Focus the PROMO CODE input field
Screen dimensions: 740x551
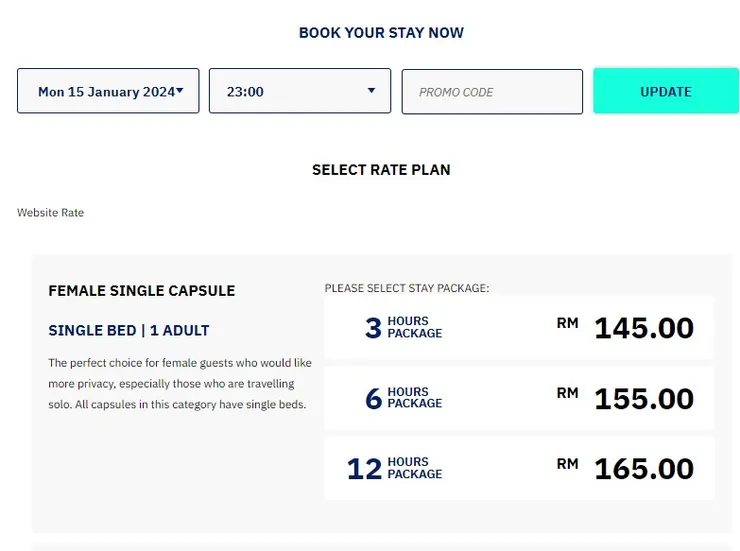(x=492, y=92)
